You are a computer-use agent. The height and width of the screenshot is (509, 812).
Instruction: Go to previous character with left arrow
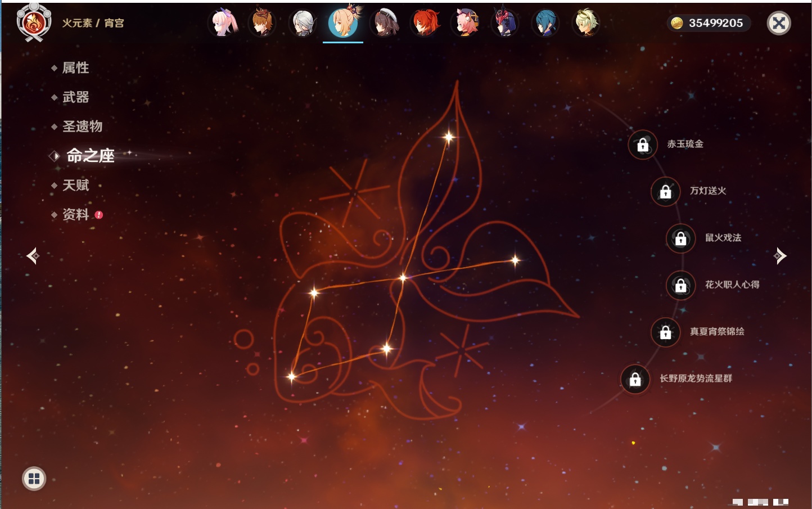(x=33, y=256)
